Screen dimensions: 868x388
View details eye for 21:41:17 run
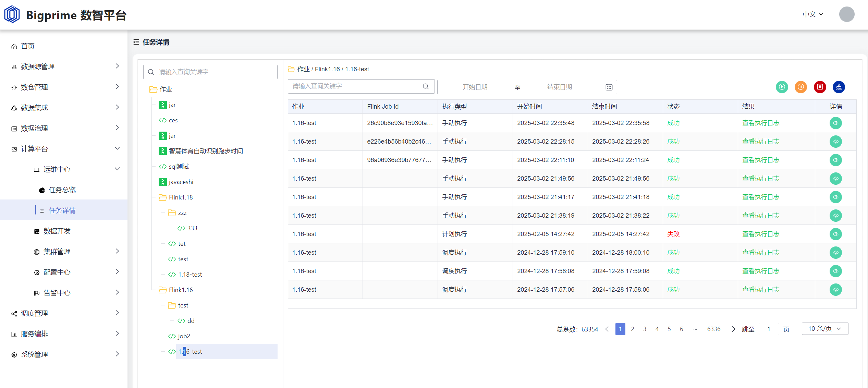(835, 197)
